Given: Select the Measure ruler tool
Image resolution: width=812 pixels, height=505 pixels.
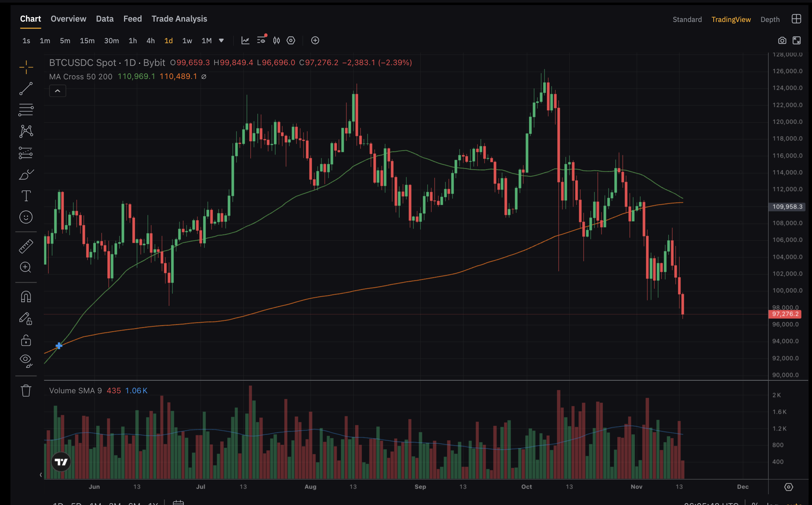Looking at the screenshot, I should pos(26,246).
